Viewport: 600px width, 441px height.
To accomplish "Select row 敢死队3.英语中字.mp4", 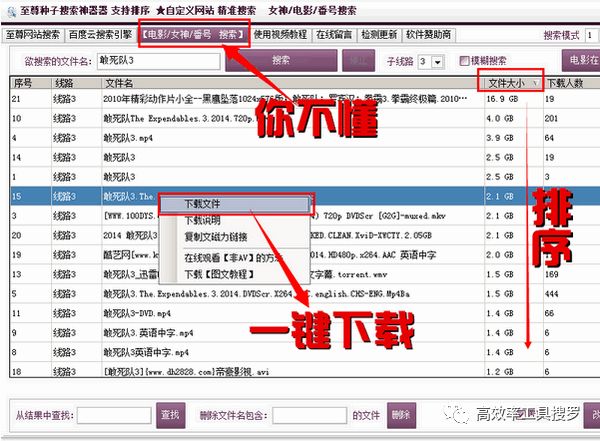I will pyautogui.click(x=305, y=333).
